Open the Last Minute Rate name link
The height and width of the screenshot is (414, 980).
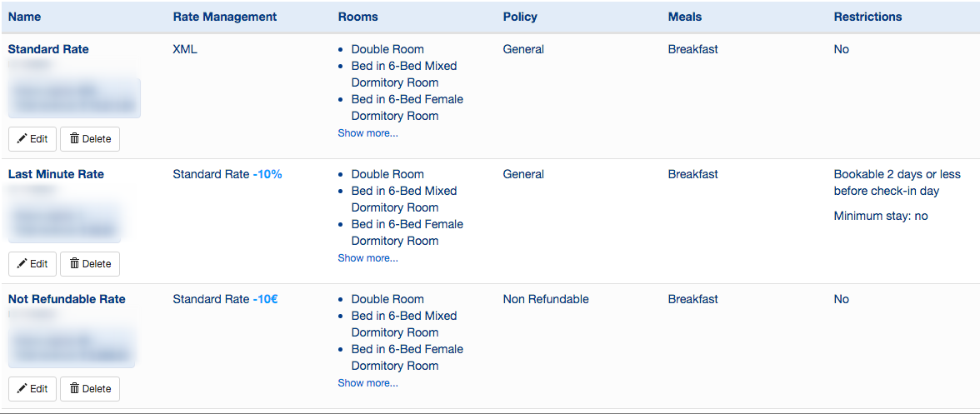point(56,174)
